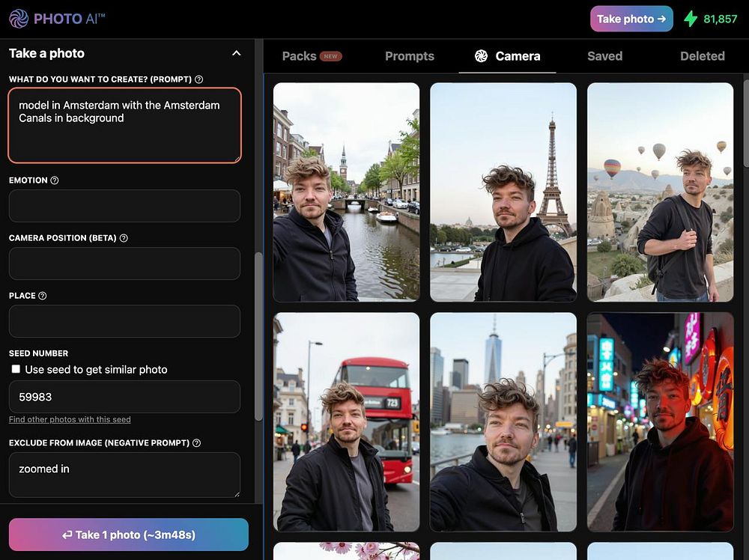Open the Packs tab
The height and width of the screenshot is (560, 749).
[312, 56]
